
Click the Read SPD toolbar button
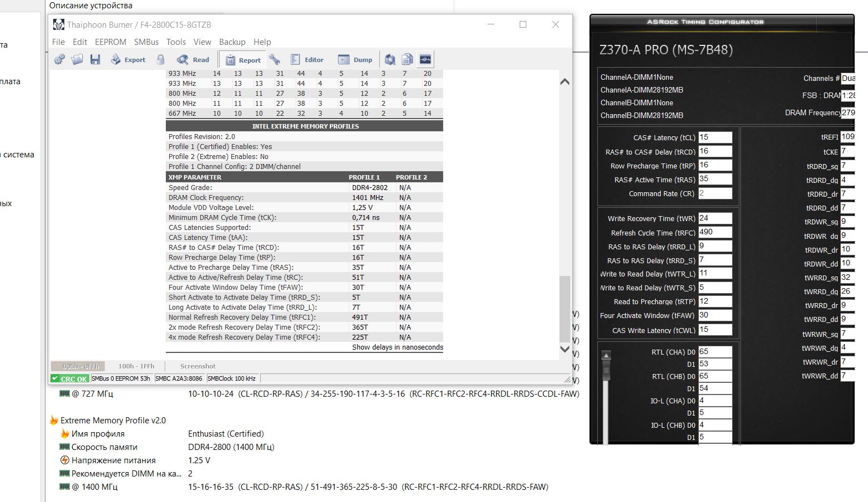pos(193,59)
